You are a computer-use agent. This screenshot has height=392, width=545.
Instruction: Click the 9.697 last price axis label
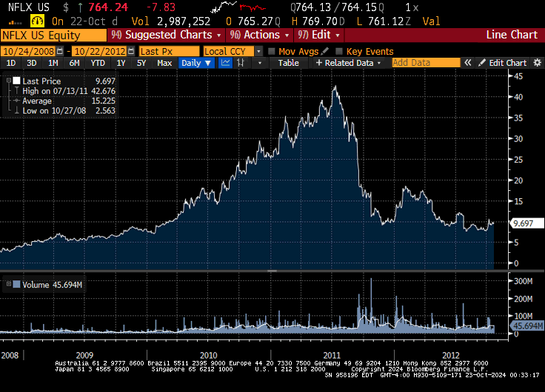(527, 223)
